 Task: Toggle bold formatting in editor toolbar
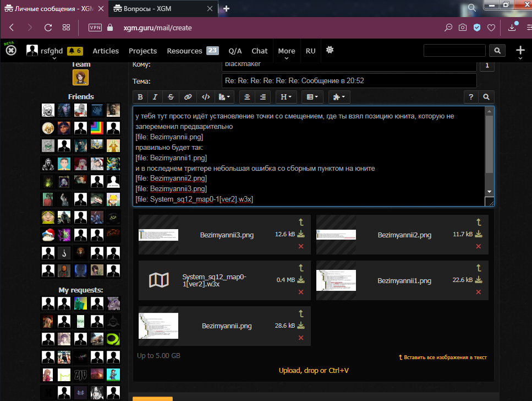pyautogui.click(x=140, y=97)
